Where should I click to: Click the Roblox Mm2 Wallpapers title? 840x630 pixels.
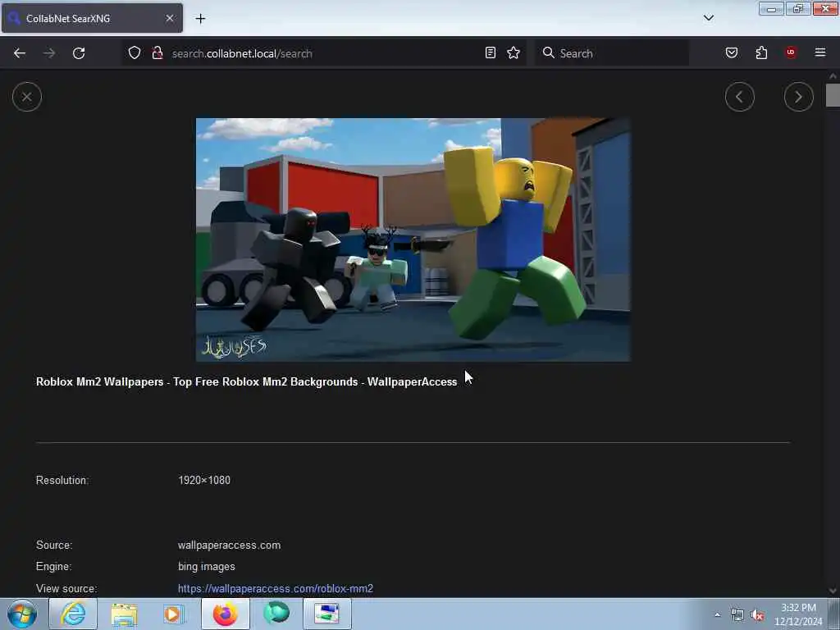tap(246, 381)
